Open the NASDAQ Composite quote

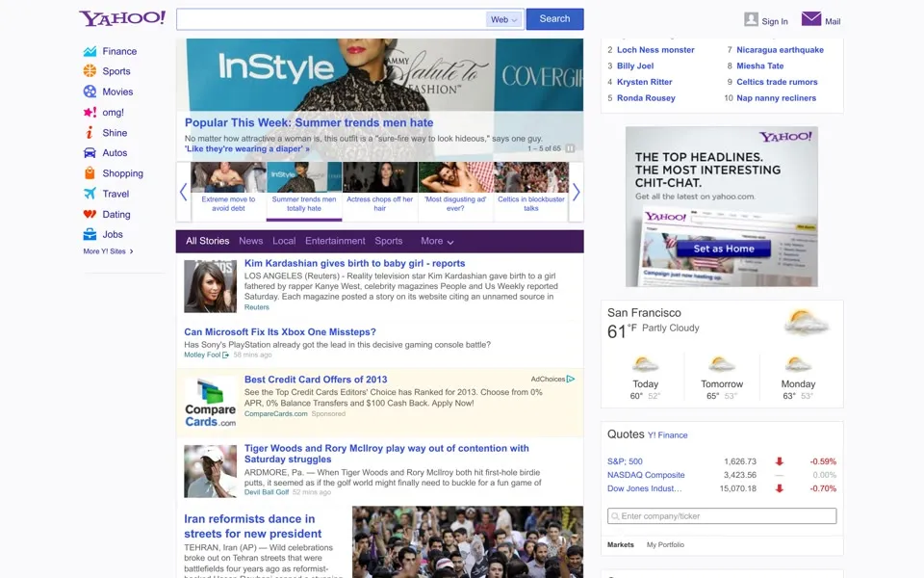click(646, 475)
